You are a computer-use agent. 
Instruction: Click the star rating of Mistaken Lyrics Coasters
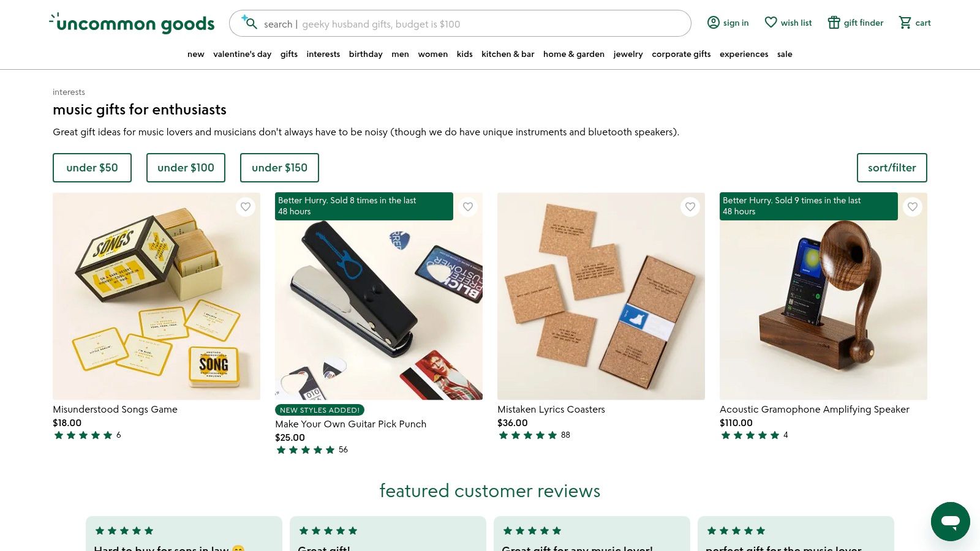(528, 435)
